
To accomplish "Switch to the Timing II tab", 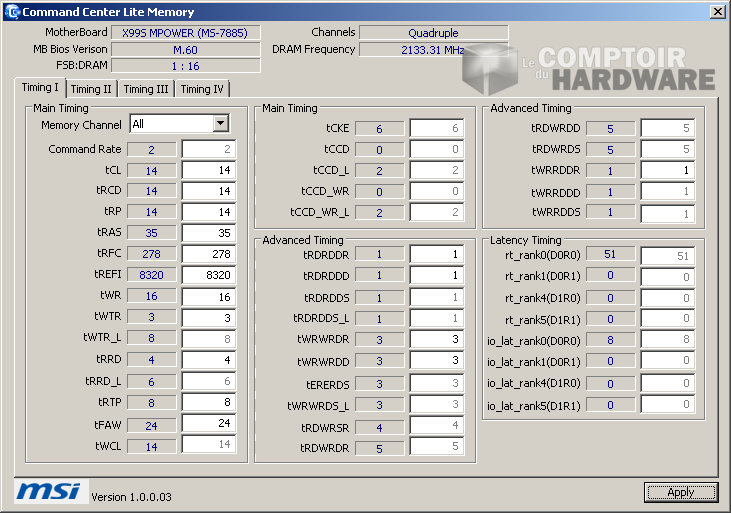I will [x=91, y=89].
